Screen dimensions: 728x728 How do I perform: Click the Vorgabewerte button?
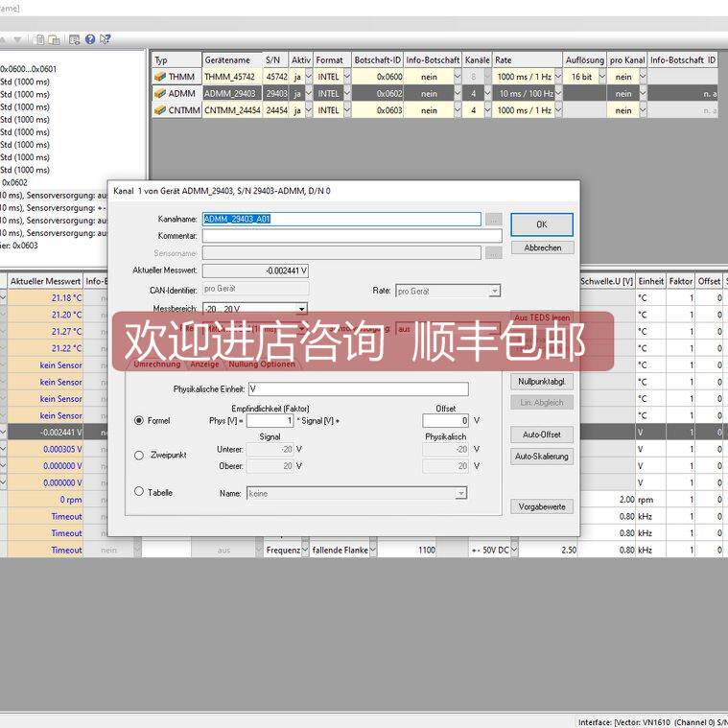(x=542, y=506)
